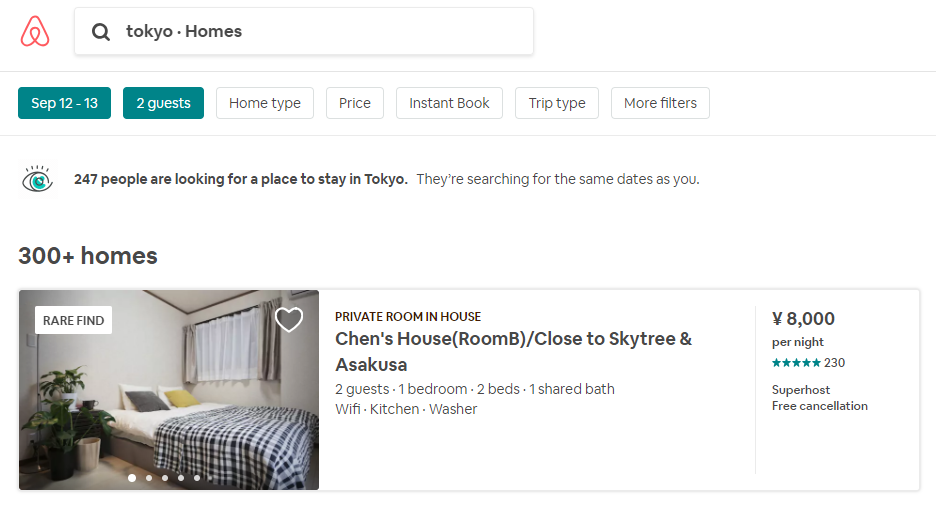Open the Trip type filter
This screenshot has height=505, width=936.
[557, 103]
